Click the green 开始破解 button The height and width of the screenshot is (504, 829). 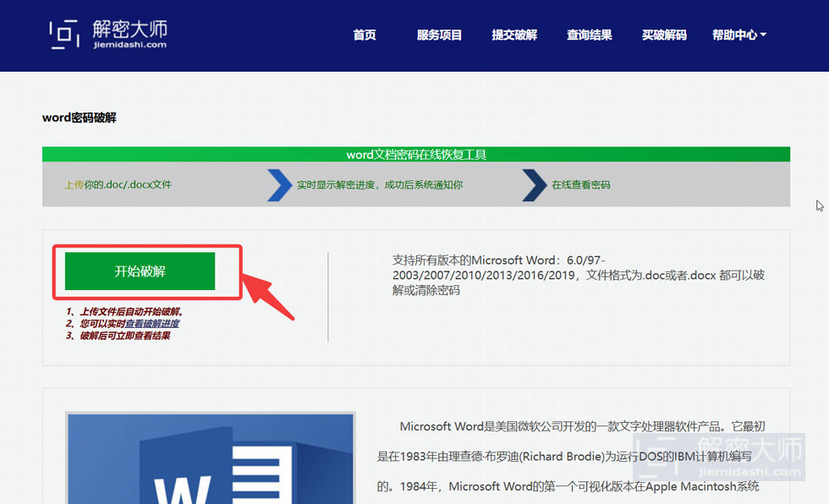(x=140, y=271)
